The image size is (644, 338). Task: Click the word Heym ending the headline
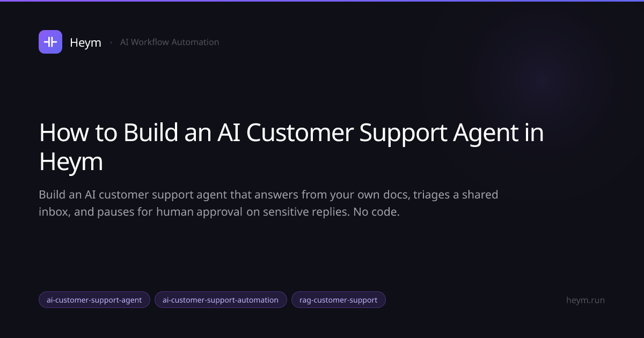[x=71, y=162]
